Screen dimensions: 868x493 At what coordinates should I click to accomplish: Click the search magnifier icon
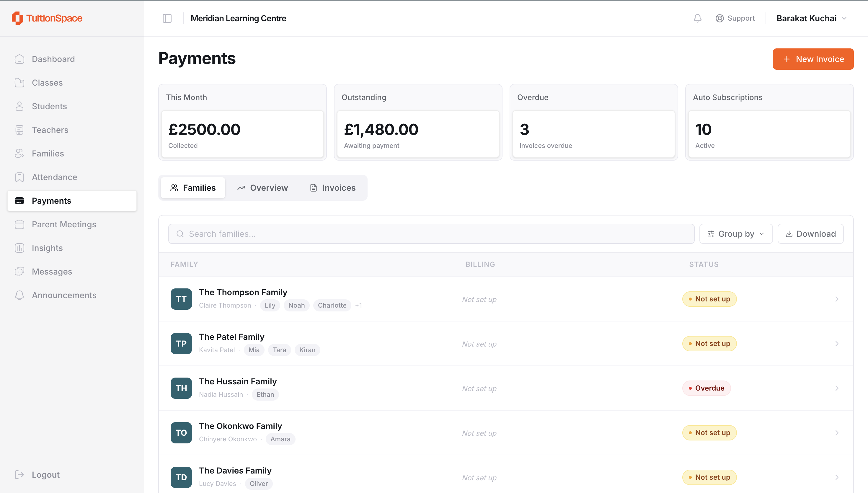pos(180,234)
